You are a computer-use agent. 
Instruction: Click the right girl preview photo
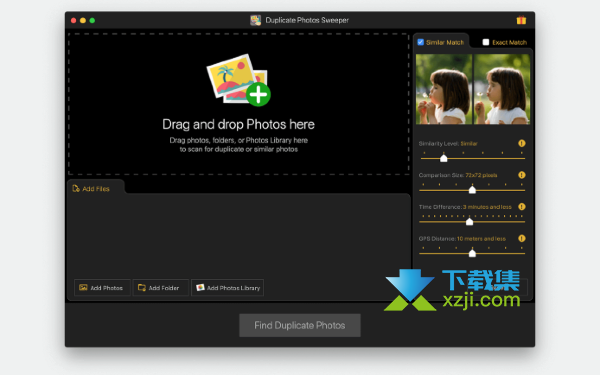tap(502, 89)
